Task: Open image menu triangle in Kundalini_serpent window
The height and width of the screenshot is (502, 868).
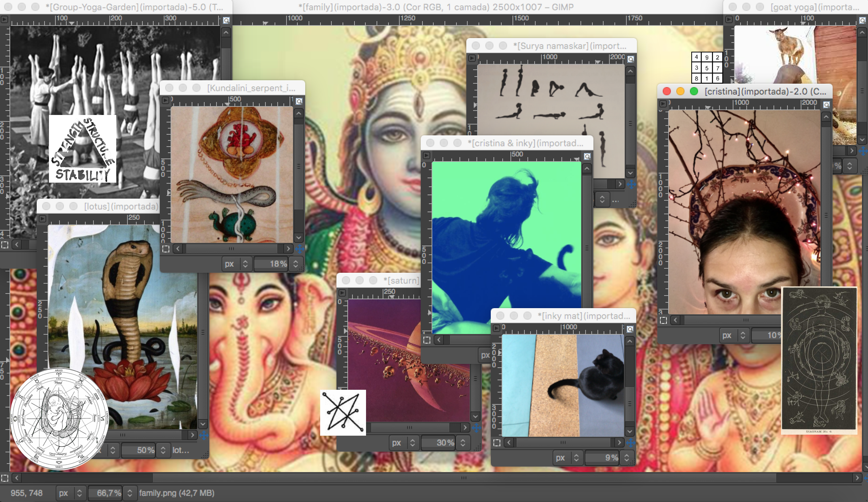Action: [165, 100]
